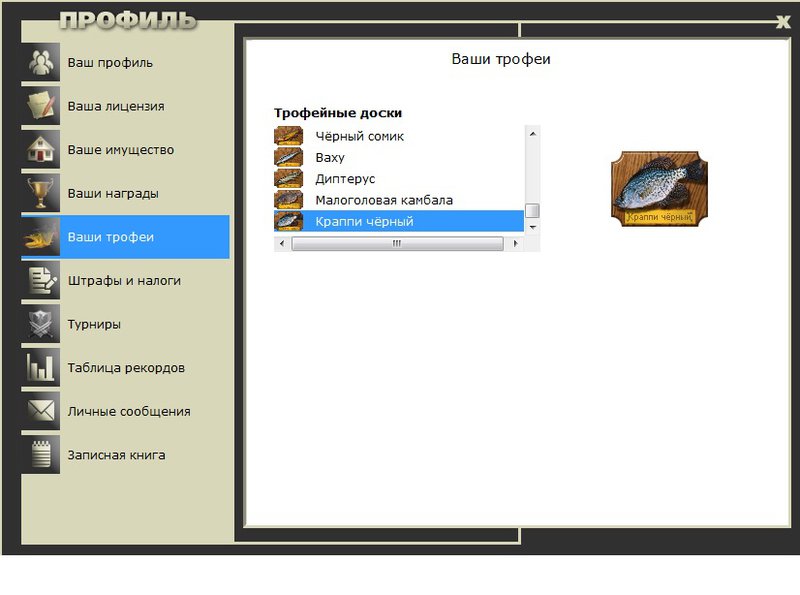The height and width of the screenshot is (595, 800).
Task: Select Малоголовая камбала in trophy list
Action: coord(399,200)
